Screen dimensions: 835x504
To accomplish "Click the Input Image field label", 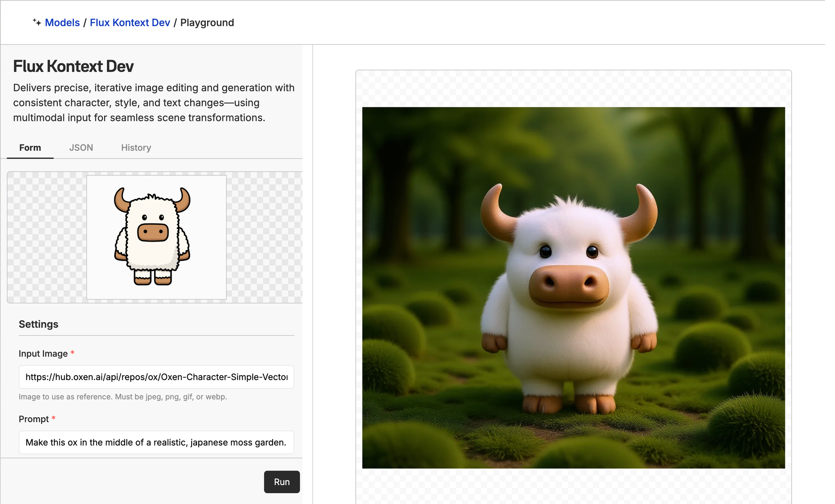I will click(43, 354).
